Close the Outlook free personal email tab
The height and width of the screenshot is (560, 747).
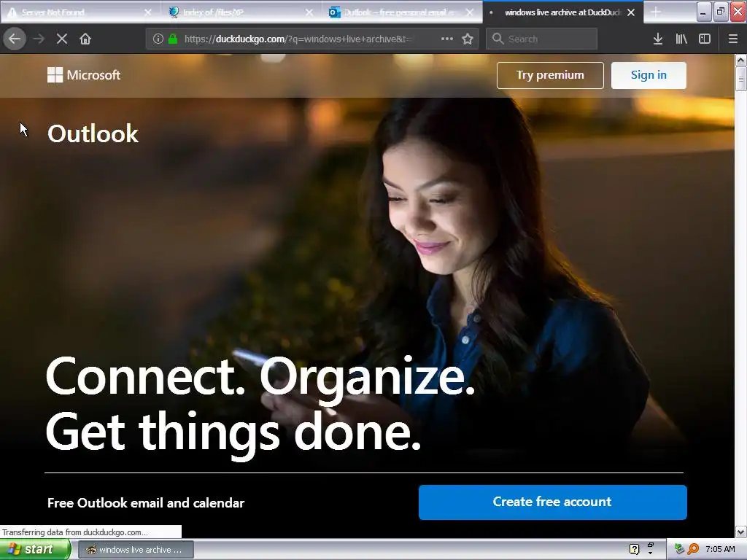click(x=470, y=12)
